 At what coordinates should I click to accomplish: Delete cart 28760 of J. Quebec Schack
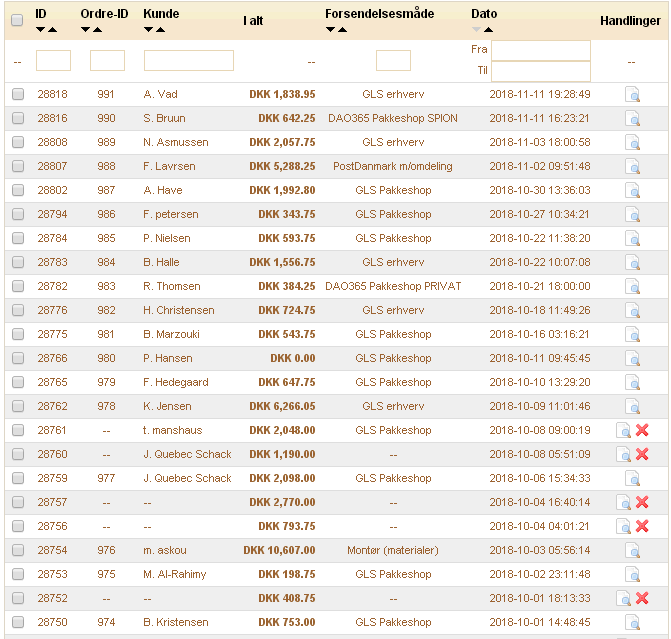[x=642, y=454]
